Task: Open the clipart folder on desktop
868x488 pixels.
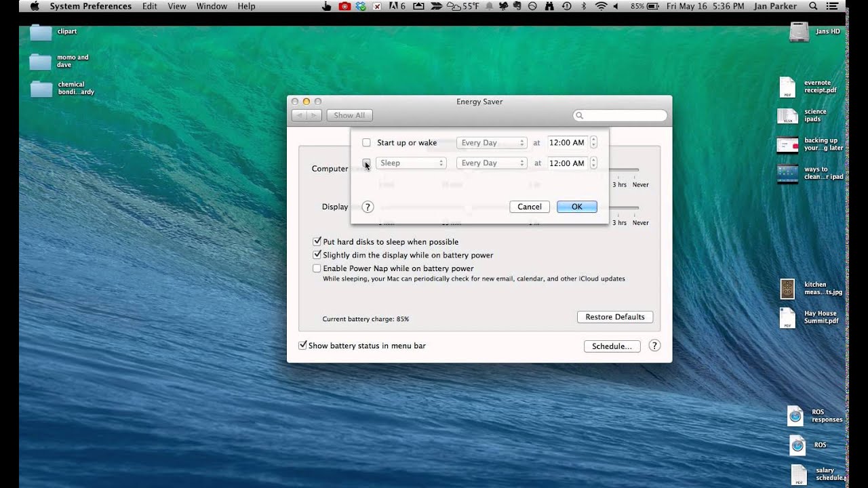Action: coord(41,32)
